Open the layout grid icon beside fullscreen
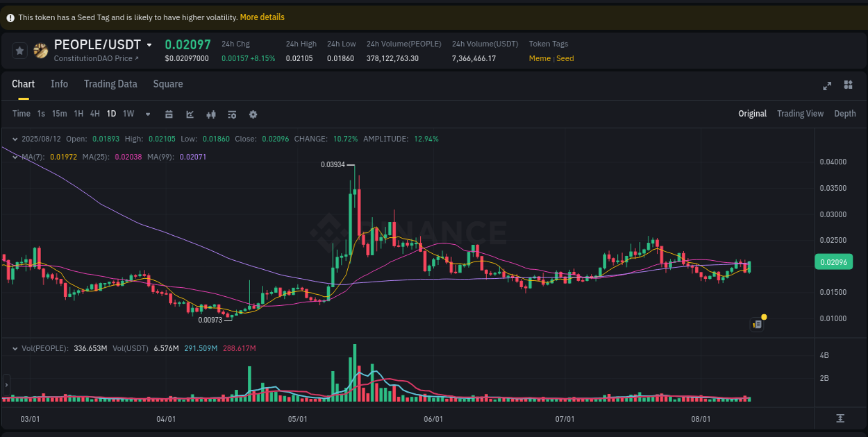 click(x=848, y=85)
